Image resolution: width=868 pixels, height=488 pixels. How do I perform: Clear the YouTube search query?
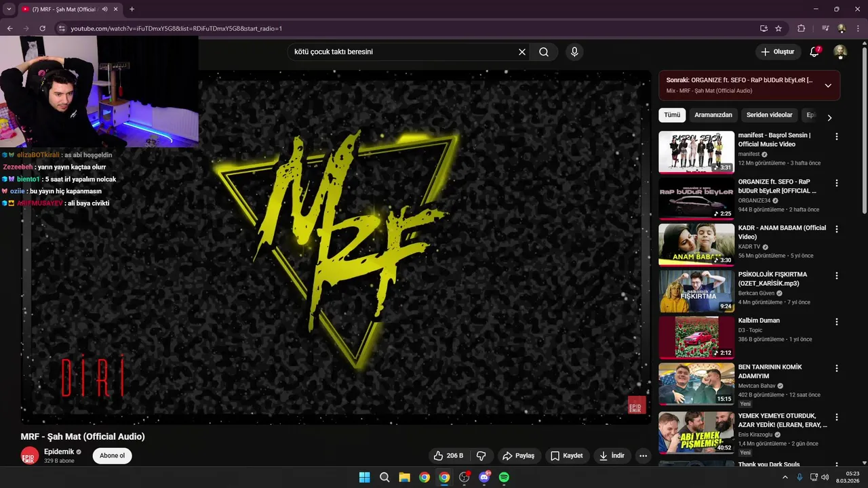[522, 52]
